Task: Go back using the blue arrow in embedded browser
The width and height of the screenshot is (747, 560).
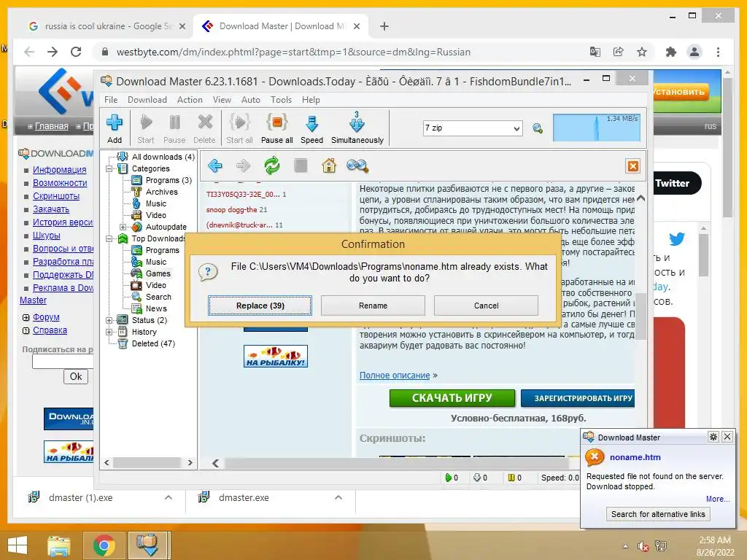Action: [x=215, y=166]
